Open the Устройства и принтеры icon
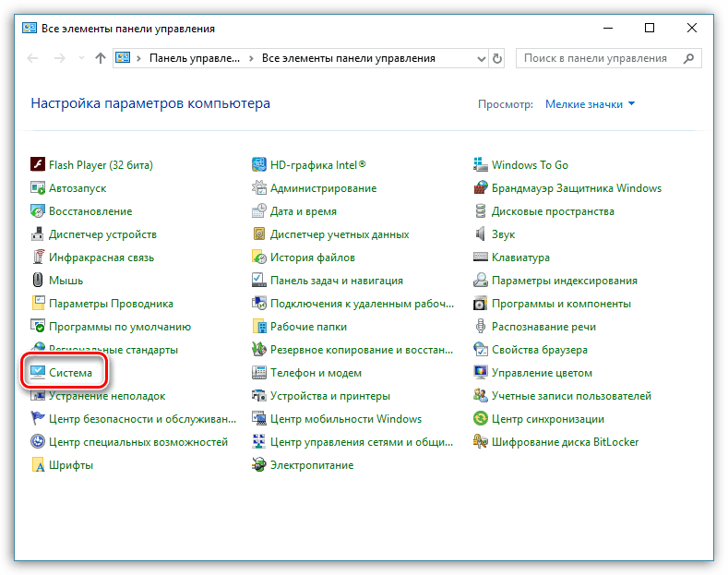The width and height of the screenshot is (728, 575). click(259, 395)
